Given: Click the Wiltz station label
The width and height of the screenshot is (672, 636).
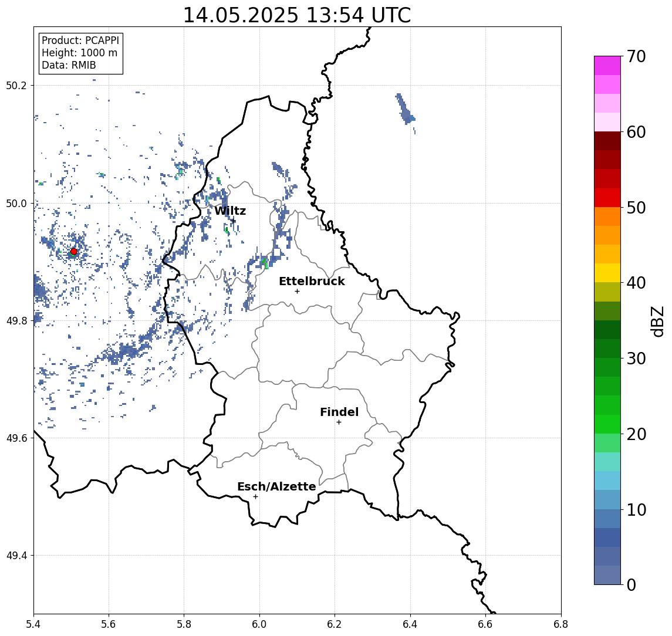Looking at the screenshot, I should [230, 211].
